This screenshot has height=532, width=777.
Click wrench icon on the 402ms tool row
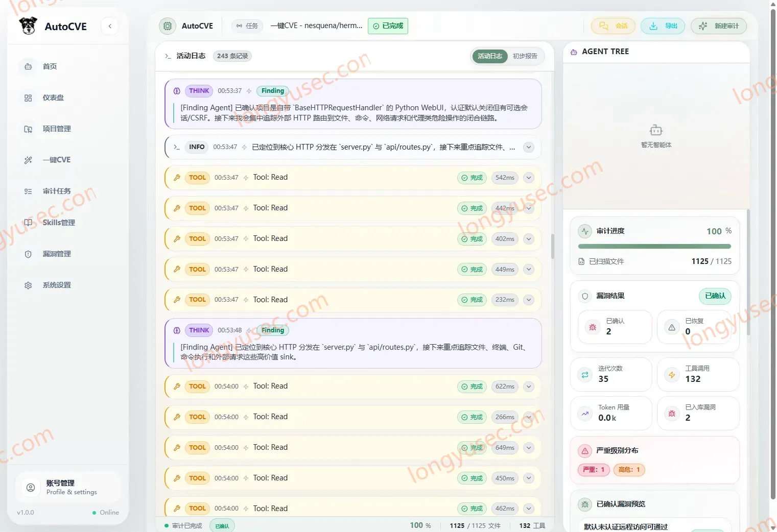(177, 239)
